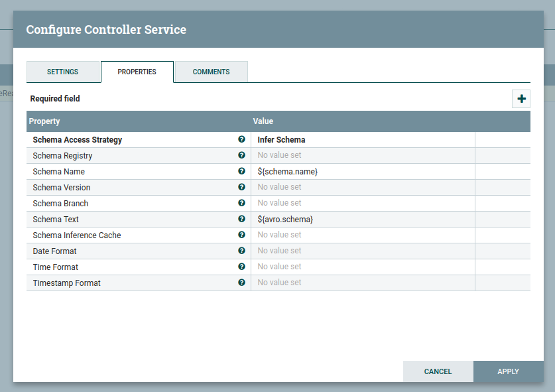This screenshot has height=392, width=555.
Task: Open the Comments tab
Action: click(211, 72)
